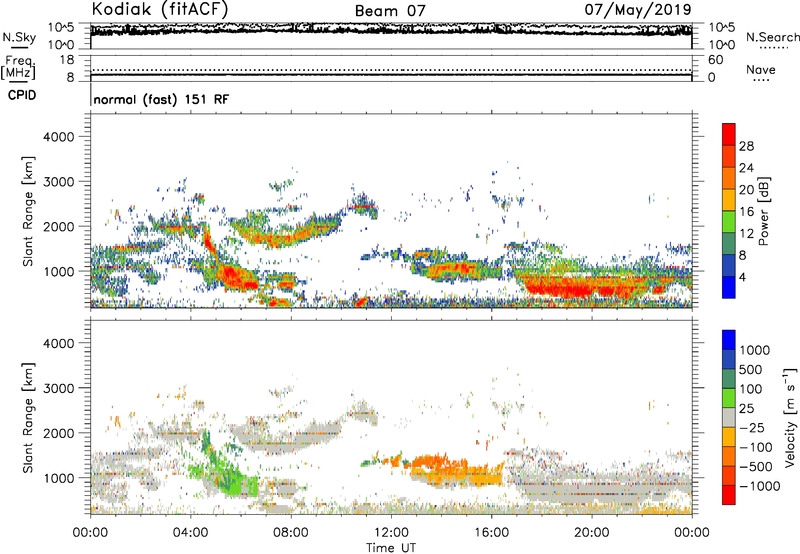Click the '12:00' time axis tick label
Screen dimensions: 800x554
391,533
